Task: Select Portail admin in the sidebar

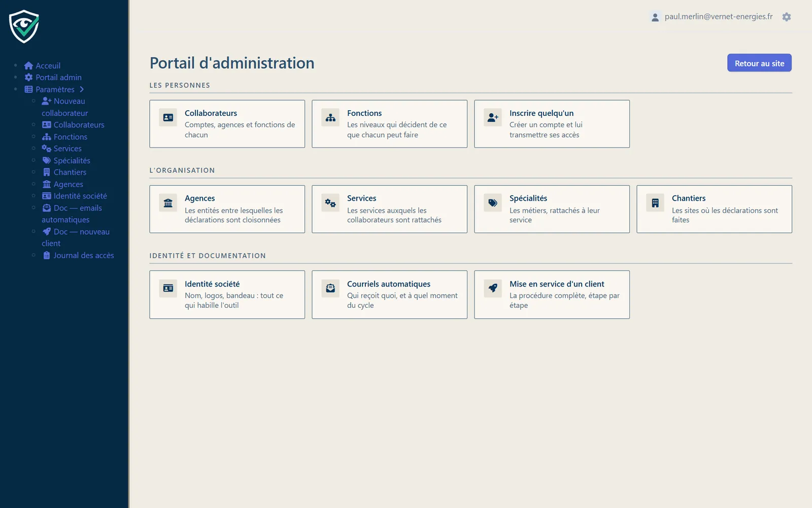Action: (x=53, y=77)
